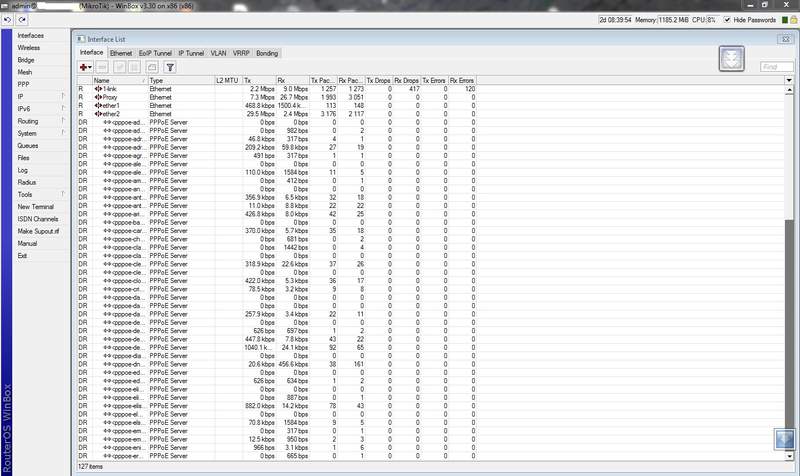Switch to the Ethernet tab
Viewport: 800px width, 476px height.
tap(121, 53)
